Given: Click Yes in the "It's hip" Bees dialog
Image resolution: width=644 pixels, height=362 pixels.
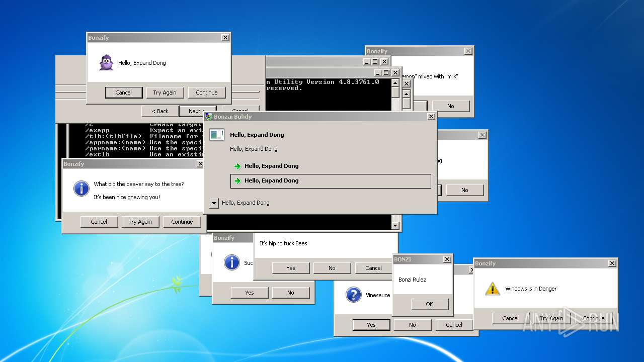Looking at the screenshot, I should pyautogui.click(x=291, y=268).
